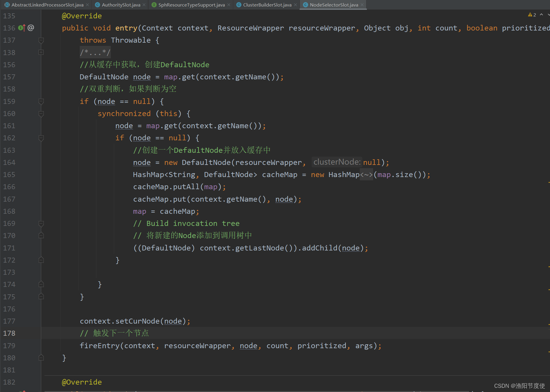Viewport: 550px width, 392px height.
Task: Close the AuthoritySlot.java tab
Action: (144, 5)
